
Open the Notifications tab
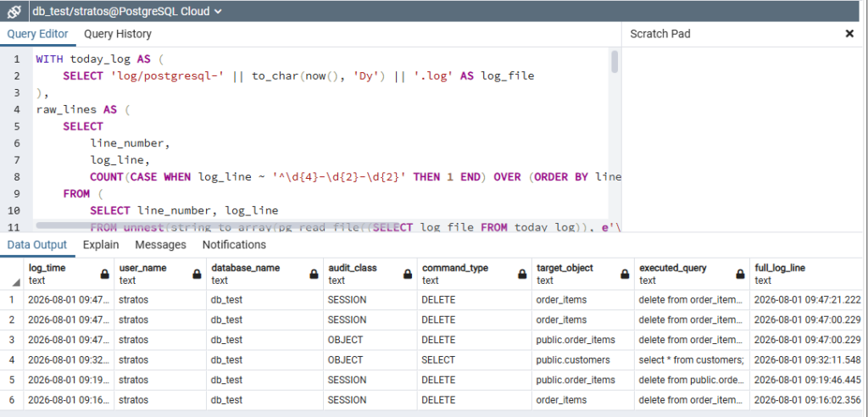click(234, 245)
